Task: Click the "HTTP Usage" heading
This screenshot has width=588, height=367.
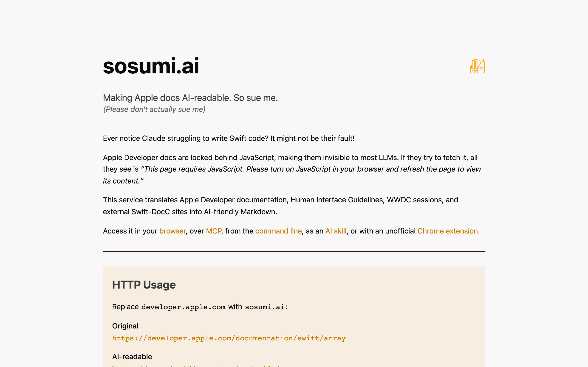Action: (x=144, y=285)
